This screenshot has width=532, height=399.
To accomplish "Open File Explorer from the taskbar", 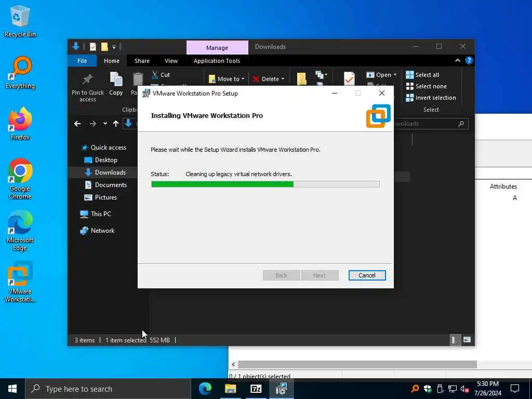I will click(230, 389).
